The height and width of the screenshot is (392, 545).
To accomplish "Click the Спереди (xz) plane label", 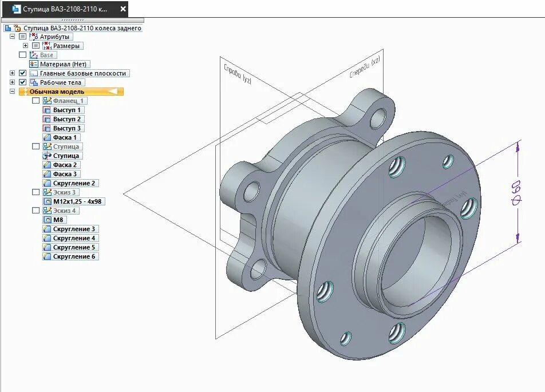I will tap(365, 67).
